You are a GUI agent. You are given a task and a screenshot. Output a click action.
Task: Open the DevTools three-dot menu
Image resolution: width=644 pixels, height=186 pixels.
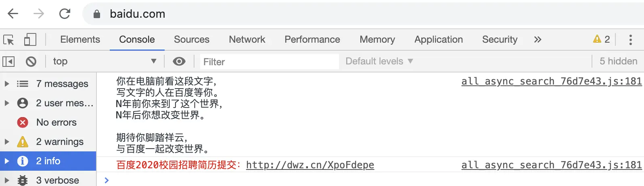click(x=630, y=39)
